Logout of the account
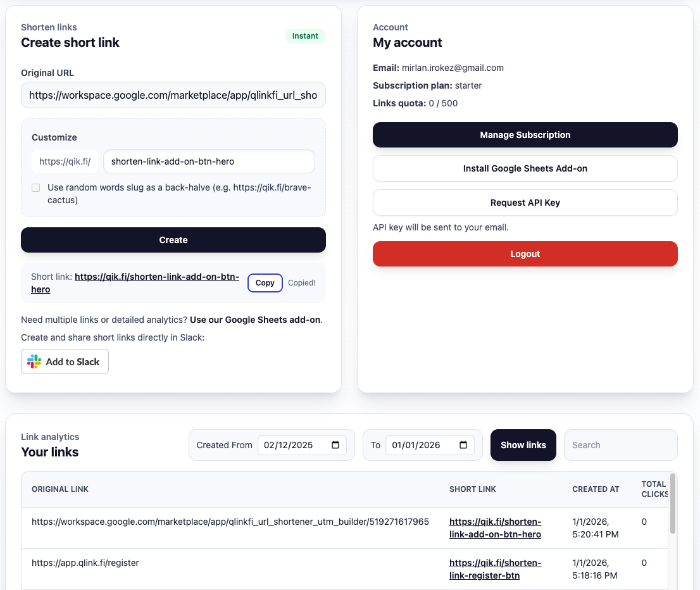This screenshot has width=700, height=590. pyautogui.click(x=525, y=253)
